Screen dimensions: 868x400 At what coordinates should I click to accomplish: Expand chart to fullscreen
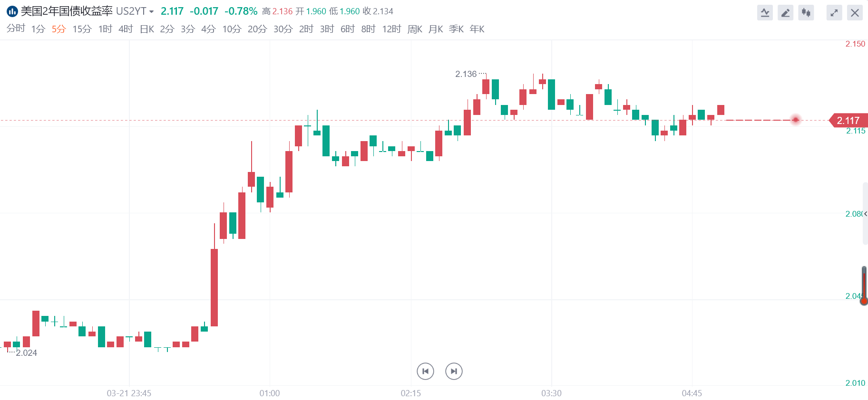pyautogui.click(x=834, y=13)
